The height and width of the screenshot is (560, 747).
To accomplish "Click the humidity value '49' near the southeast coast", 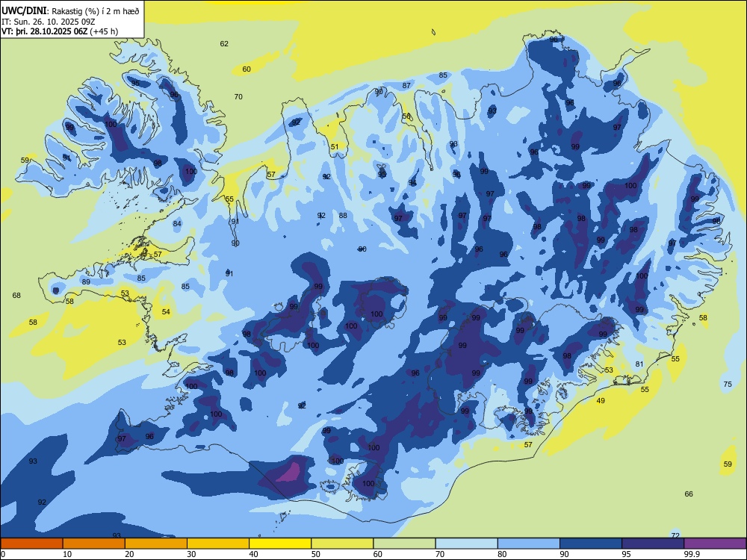I will tap(601, 401).
